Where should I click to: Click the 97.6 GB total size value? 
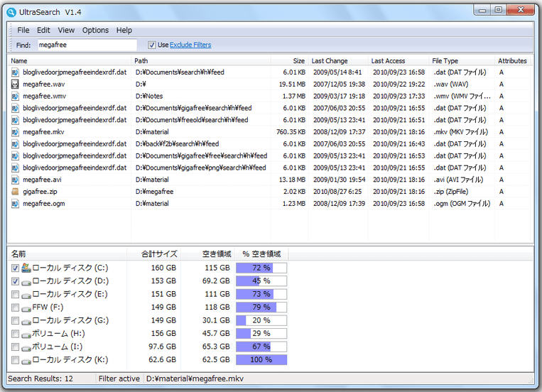pyautogui.click(x=163, y=347)
